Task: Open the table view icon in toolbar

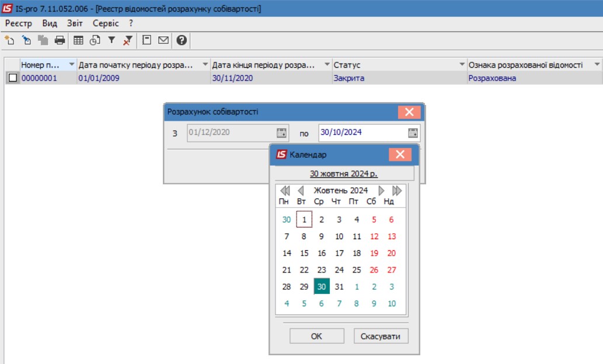Action: 78,40
